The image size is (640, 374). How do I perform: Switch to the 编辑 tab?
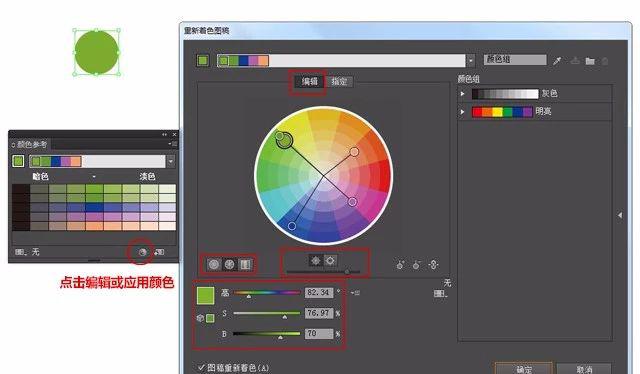point(309,81)
